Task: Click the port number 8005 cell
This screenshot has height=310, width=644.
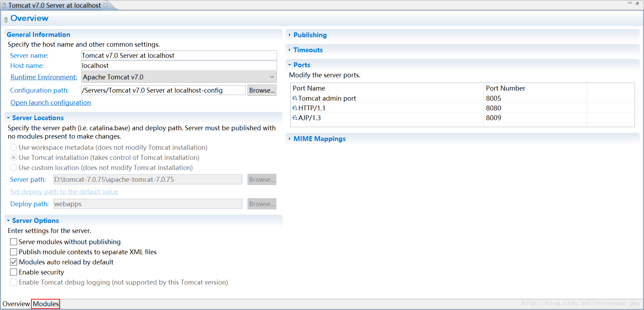Action: (535, 98)
